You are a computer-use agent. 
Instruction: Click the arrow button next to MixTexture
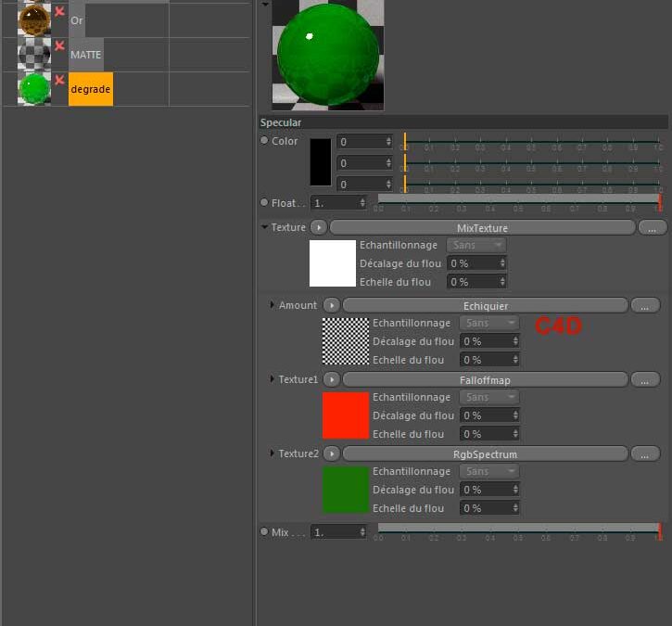click(318, 227)
